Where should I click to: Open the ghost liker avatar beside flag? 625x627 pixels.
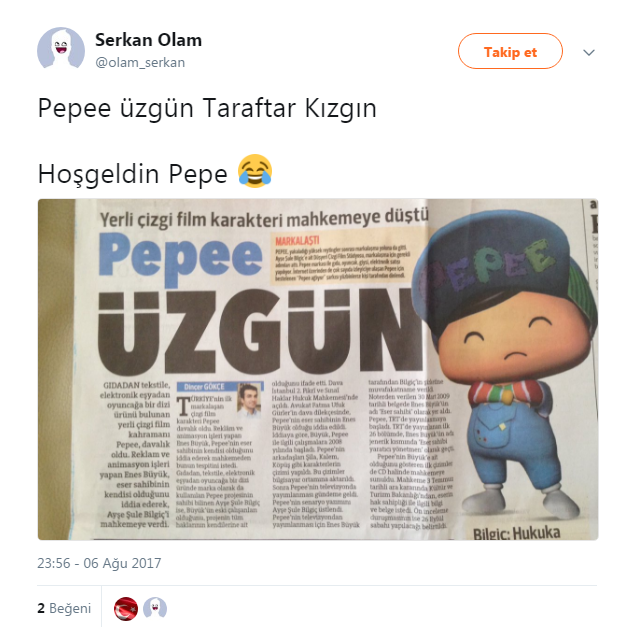pos(155,608)
